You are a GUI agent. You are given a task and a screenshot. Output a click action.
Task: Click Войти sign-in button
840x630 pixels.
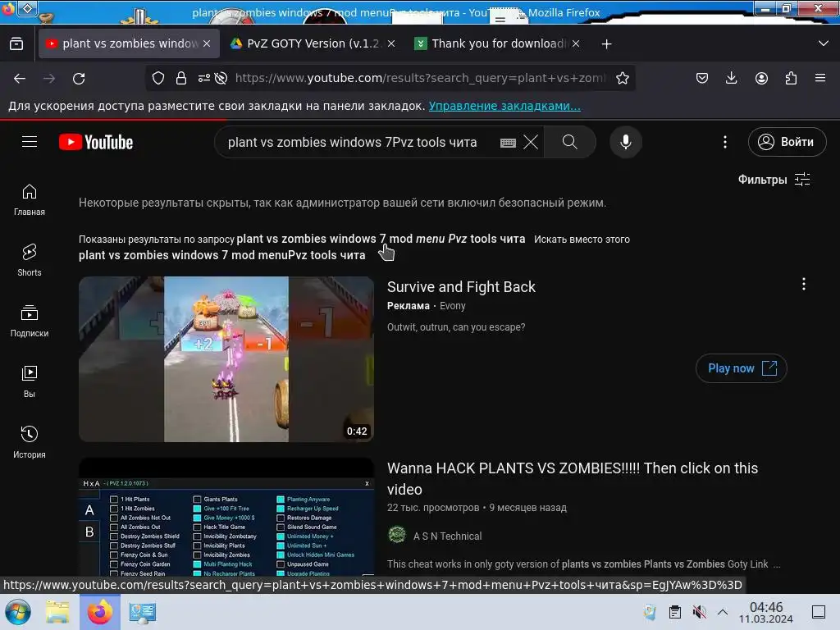pyautogui.click(x=787, y=142)
